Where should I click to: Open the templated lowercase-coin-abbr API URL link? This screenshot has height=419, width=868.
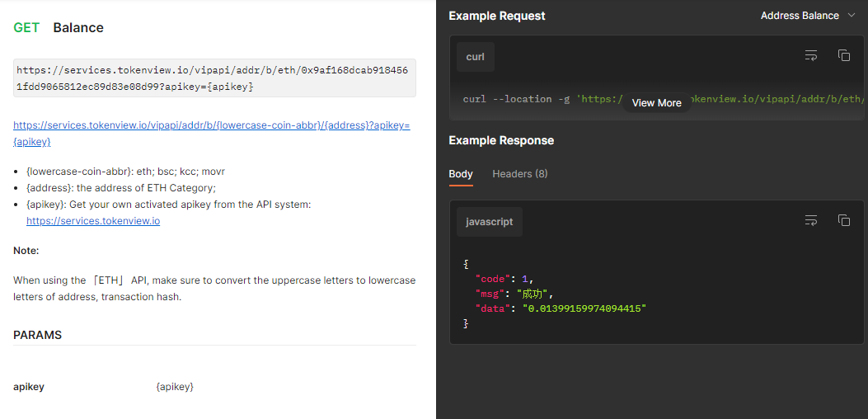coord(211,134)
